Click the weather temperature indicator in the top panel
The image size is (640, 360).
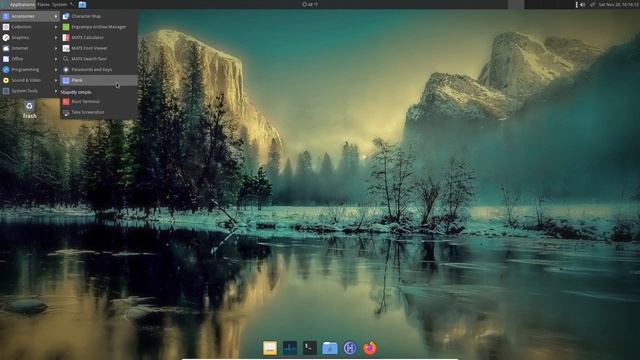point(310,4)
